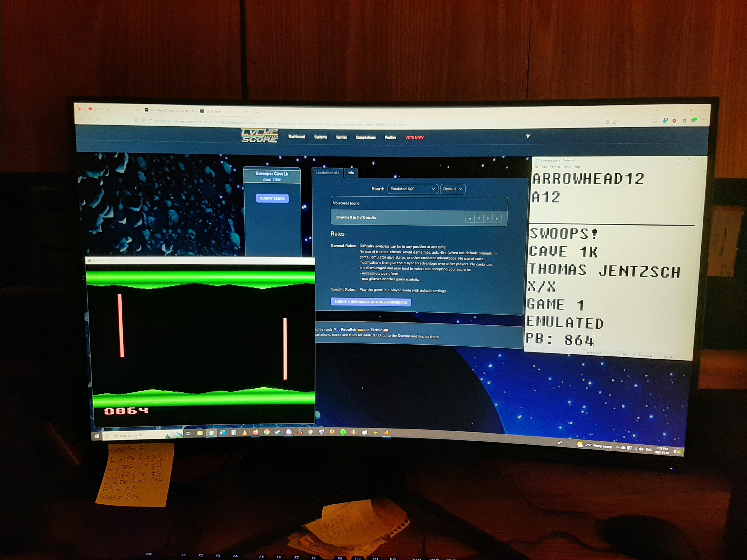
Task: Switch to Arrowhead12's profile tab
Action: click(170, 111)
